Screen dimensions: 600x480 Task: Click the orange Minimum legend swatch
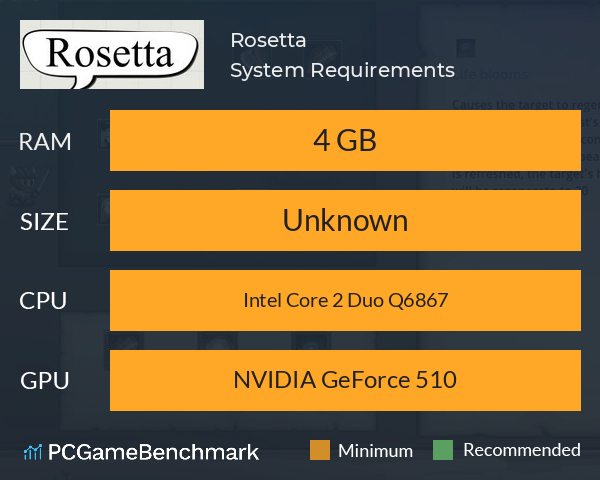tap(320, 450)
